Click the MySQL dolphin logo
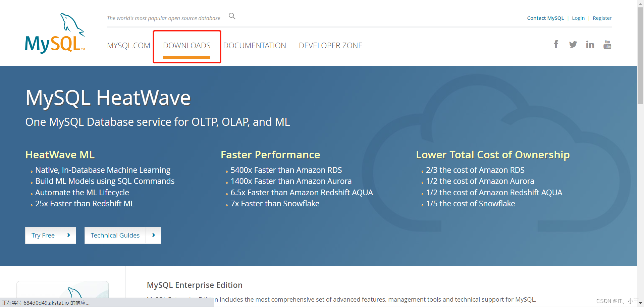The image size is (644, 307). [55, 33]
